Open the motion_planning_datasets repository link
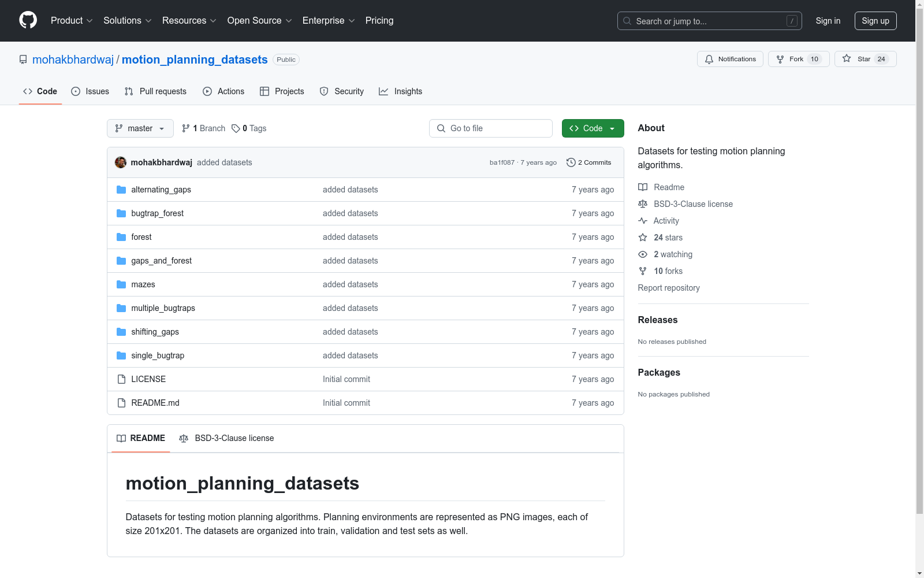Screen dimensions: 924x578 click(195, 60)
